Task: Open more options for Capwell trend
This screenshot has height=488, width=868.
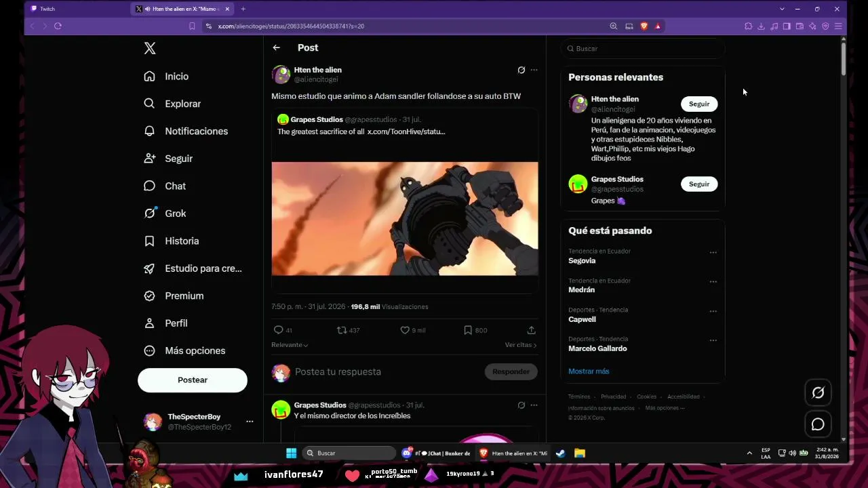Action: (x=713, y=311)
